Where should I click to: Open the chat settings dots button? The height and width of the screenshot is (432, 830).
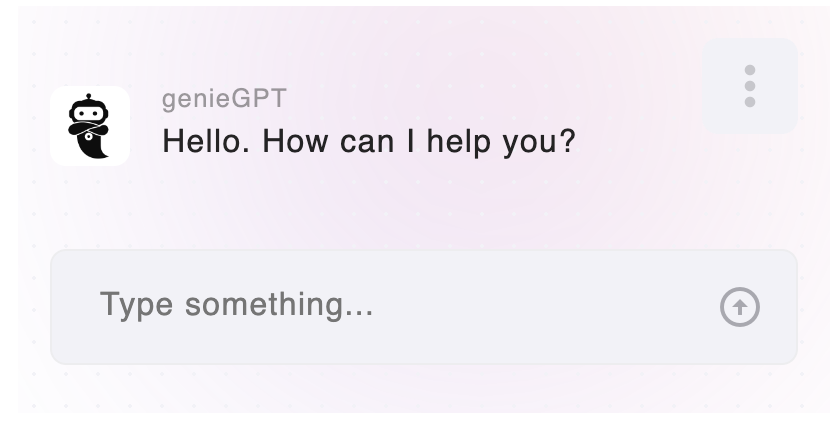(x=750, y=86)
